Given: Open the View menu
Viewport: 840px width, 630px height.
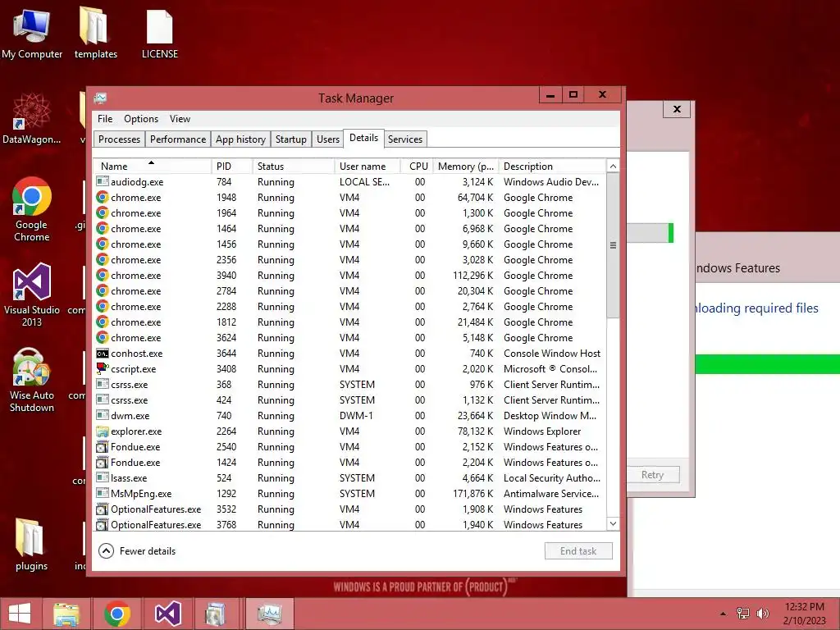Looking at the screenshot, I should (x=180, y=119).
